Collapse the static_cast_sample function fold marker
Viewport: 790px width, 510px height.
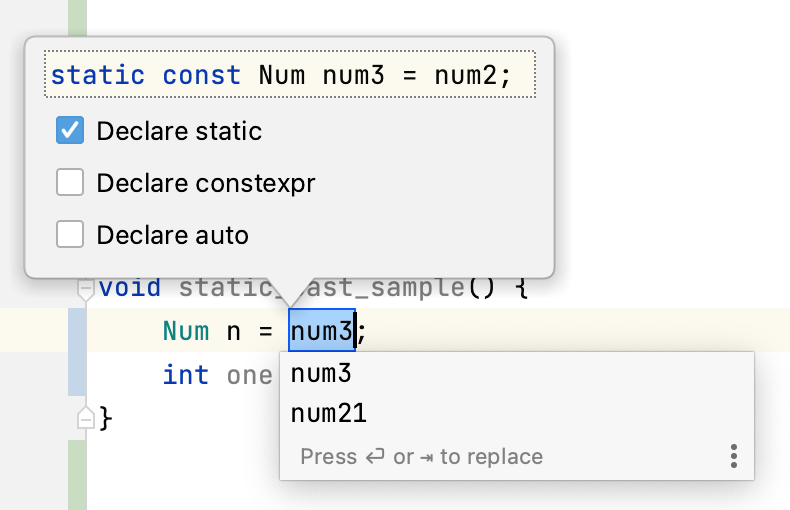click(86, 289)
